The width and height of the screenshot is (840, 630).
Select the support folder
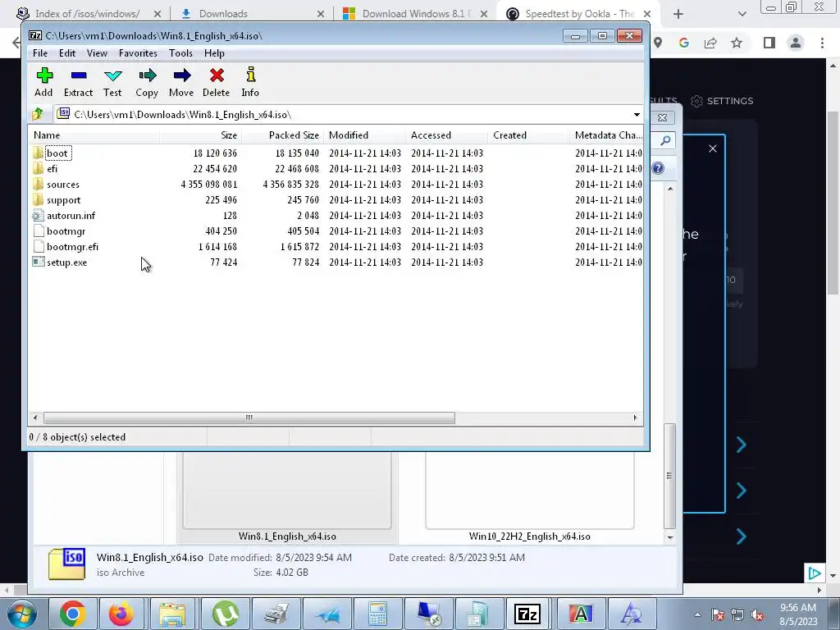pyautogui.click(x=63, y=200)
